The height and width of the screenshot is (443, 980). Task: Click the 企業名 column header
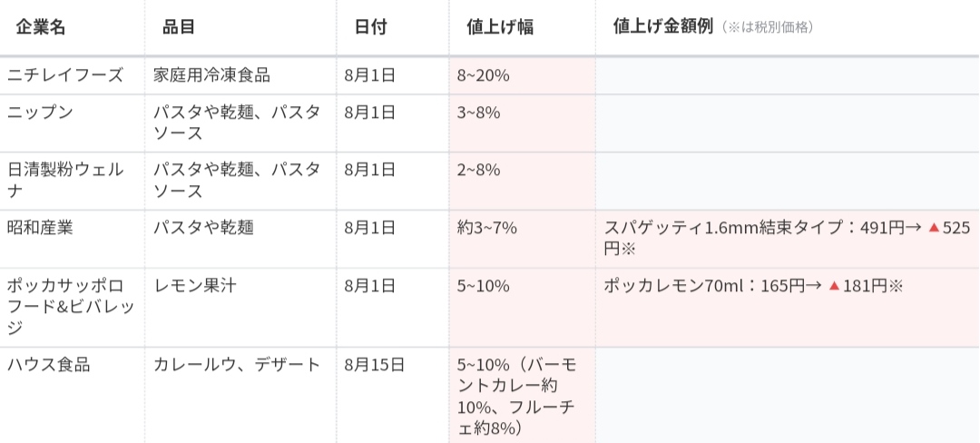click(x=41, y=27)
